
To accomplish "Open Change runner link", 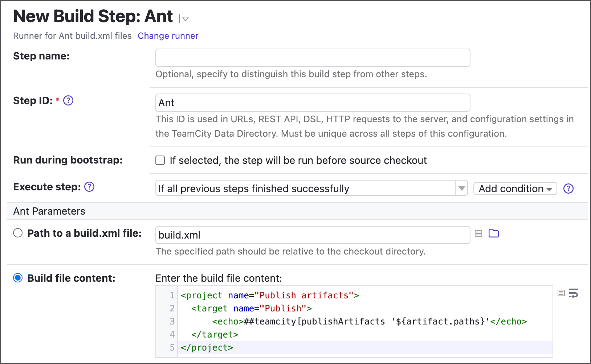I will point(168,36).
